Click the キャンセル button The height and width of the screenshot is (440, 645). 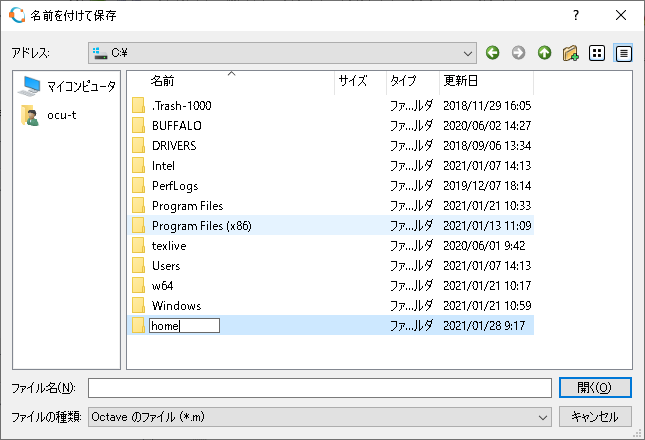[x=596, y=416]
